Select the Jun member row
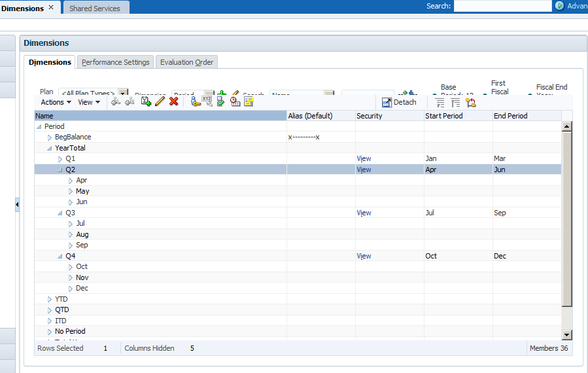Image resolution: width=588 pixels, height=373 pixels. click(298, 202)
